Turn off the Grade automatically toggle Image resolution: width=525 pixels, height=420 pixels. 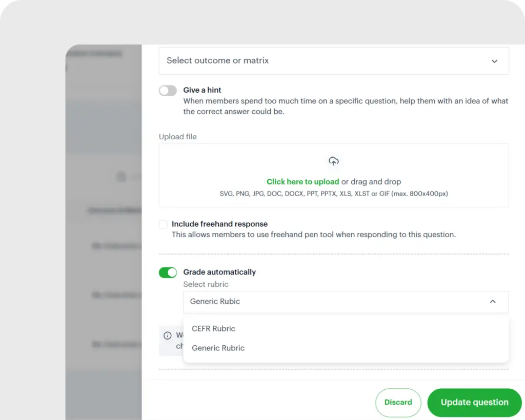click(168, 272)
